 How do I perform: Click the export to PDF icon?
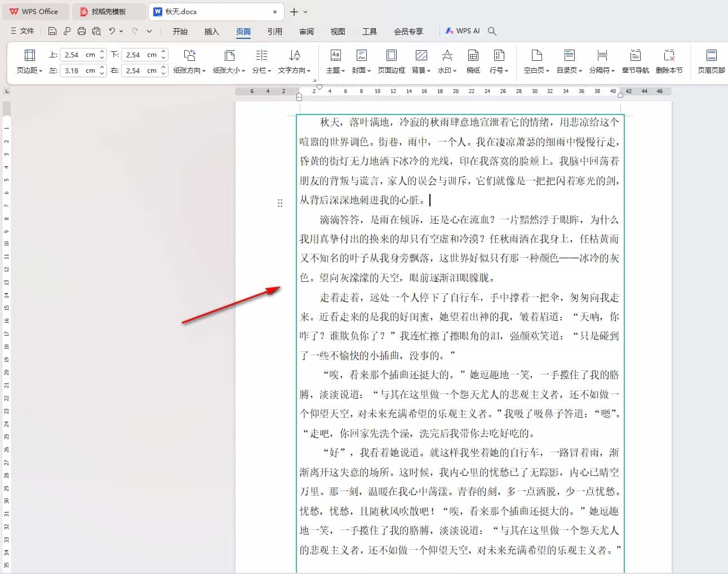(67, 31)
